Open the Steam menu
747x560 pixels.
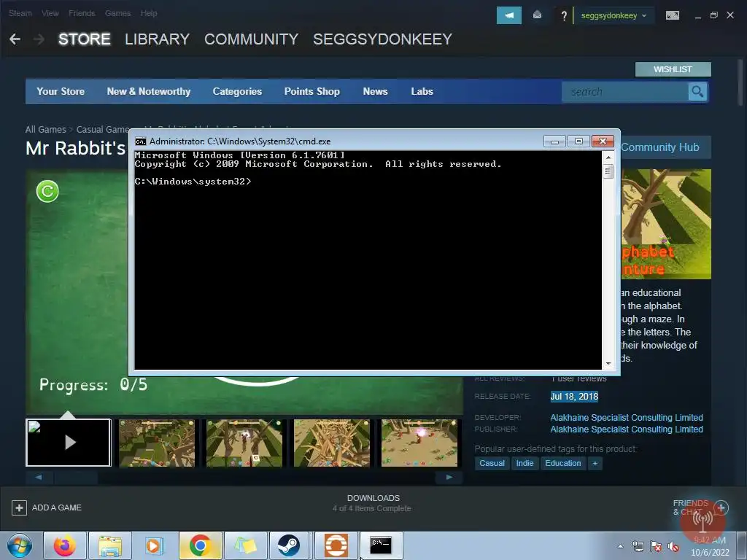[x=20, y=13]
